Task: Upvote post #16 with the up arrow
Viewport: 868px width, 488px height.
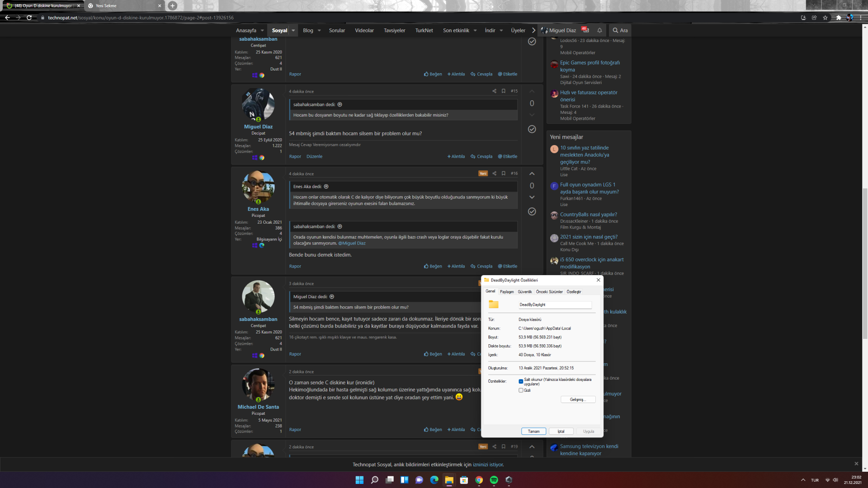Action: pyautogui.click(x=532, y=174)
